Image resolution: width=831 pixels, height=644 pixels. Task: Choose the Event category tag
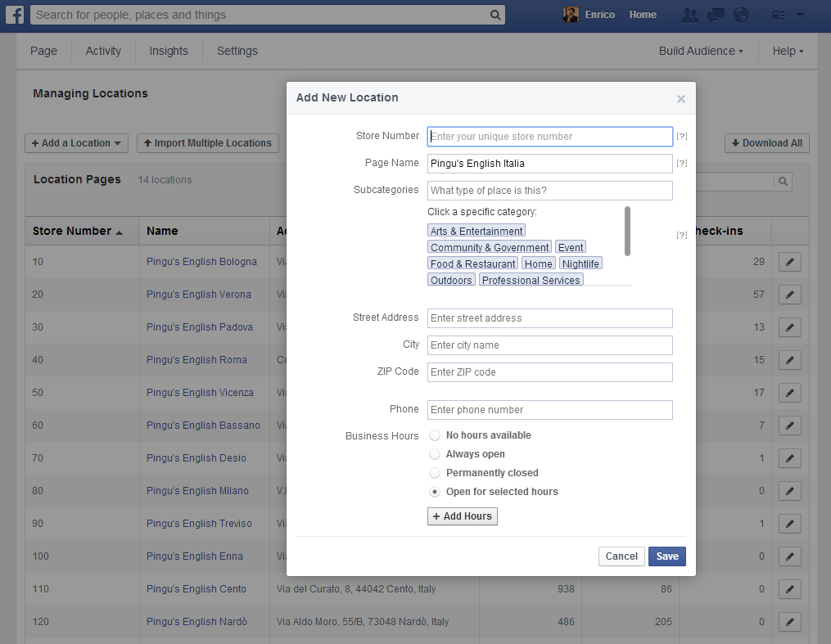coord(571,247)
